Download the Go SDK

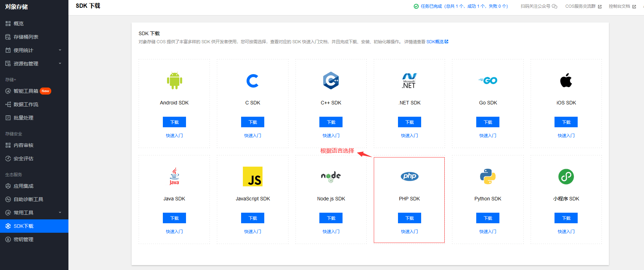[488, 122]
